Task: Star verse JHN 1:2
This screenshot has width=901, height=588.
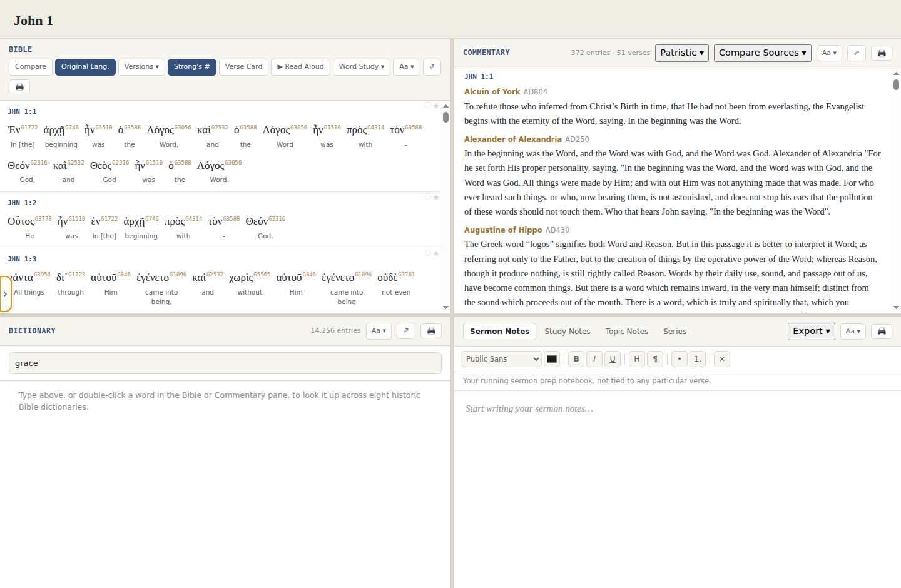Action: coord(436,198)
